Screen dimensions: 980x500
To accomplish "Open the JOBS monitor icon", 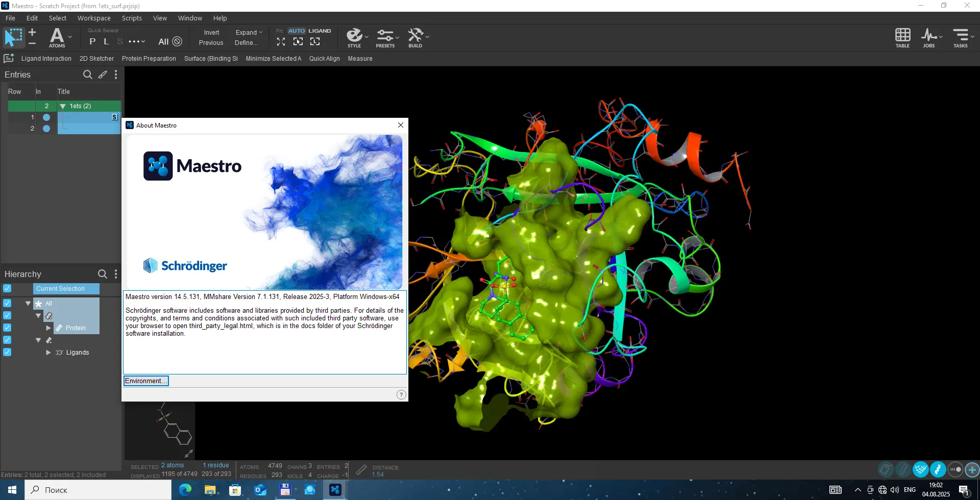I will point(929,38).
